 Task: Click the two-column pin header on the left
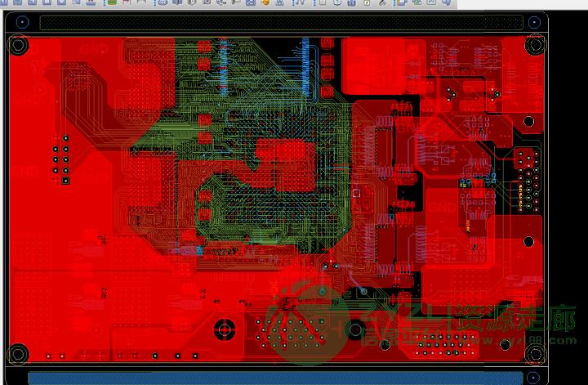60,160
